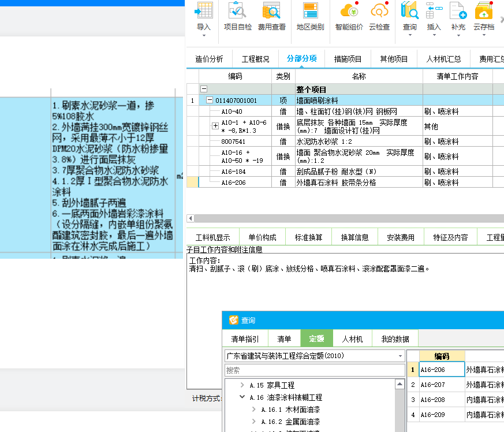
Task: Show the 工料机显示 panel tab
Action: (213, 237)
